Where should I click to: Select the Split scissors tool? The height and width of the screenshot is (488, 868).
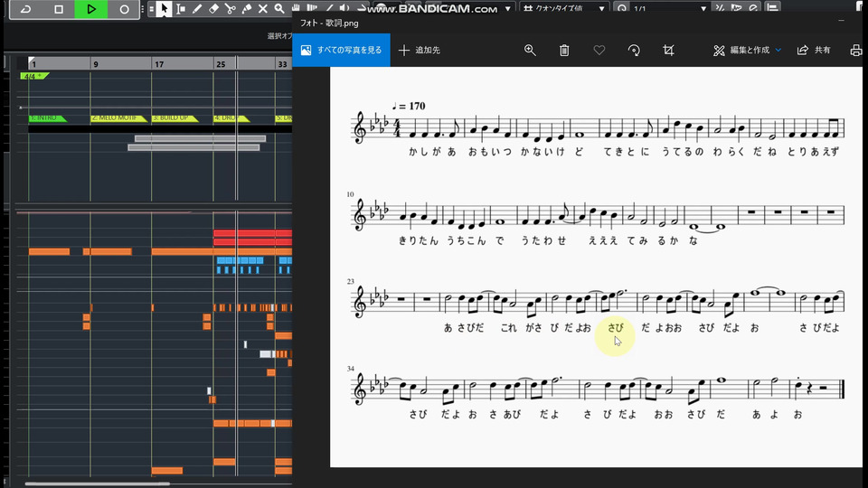point(231,9)
